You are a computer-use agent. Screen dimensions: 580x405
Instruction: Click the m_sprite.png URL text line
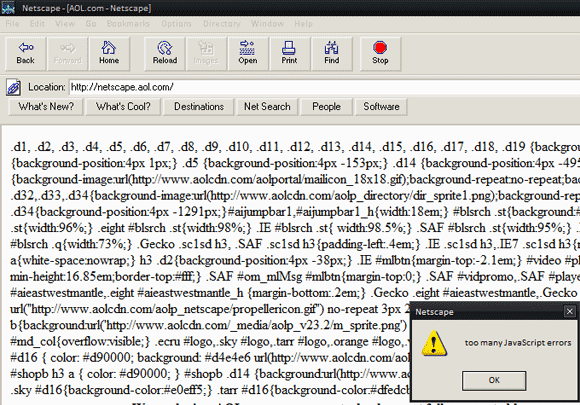pyautogui.click(x=210, y=325)
